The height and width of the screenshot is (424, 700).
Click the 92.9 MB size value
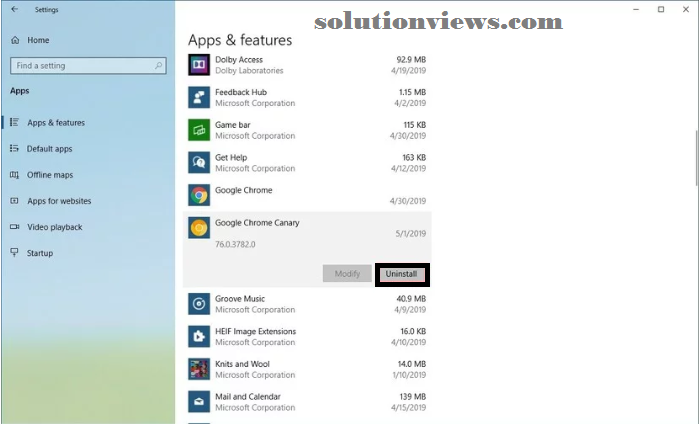pos(411,59)
